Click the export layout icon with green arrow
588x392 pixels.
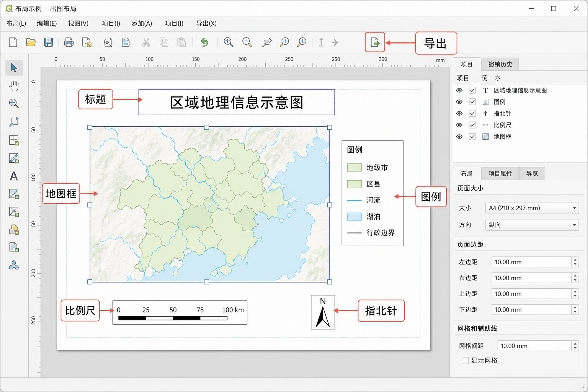[375, 42]
